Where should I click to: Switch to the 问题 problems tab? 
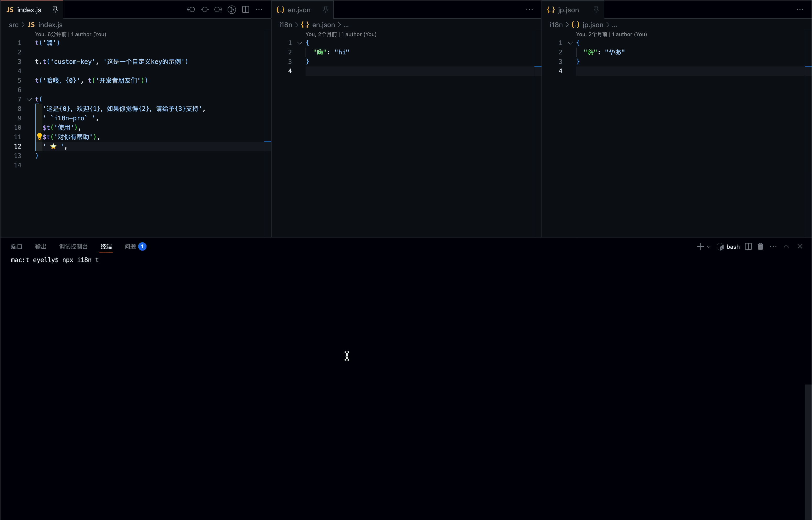coord(130,246)
